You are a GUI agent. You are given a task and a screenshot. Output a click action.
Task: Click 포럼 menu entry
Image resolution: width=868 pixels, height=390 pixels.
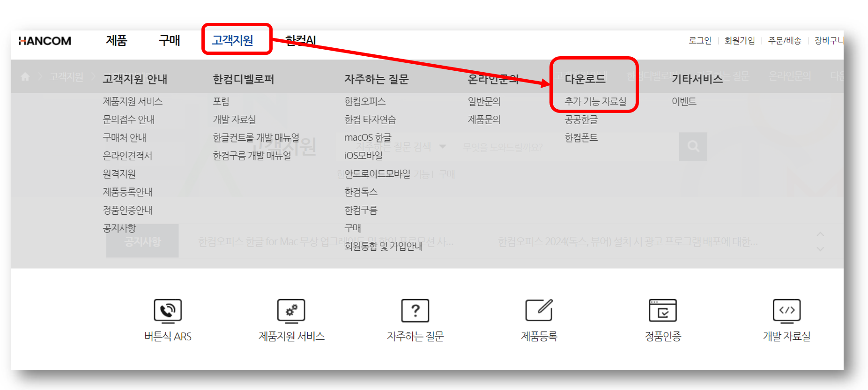pos(221,101)
